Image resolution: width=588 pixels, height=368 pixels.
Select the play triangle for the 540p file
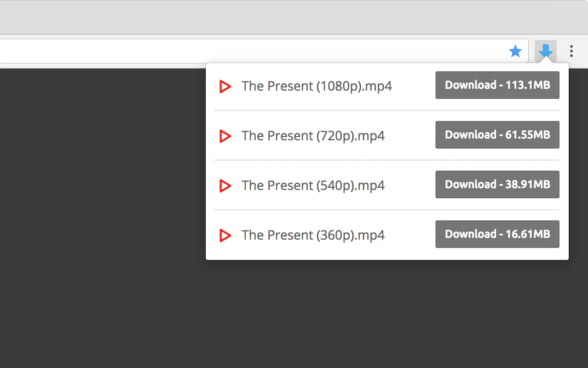coord(225,185)
